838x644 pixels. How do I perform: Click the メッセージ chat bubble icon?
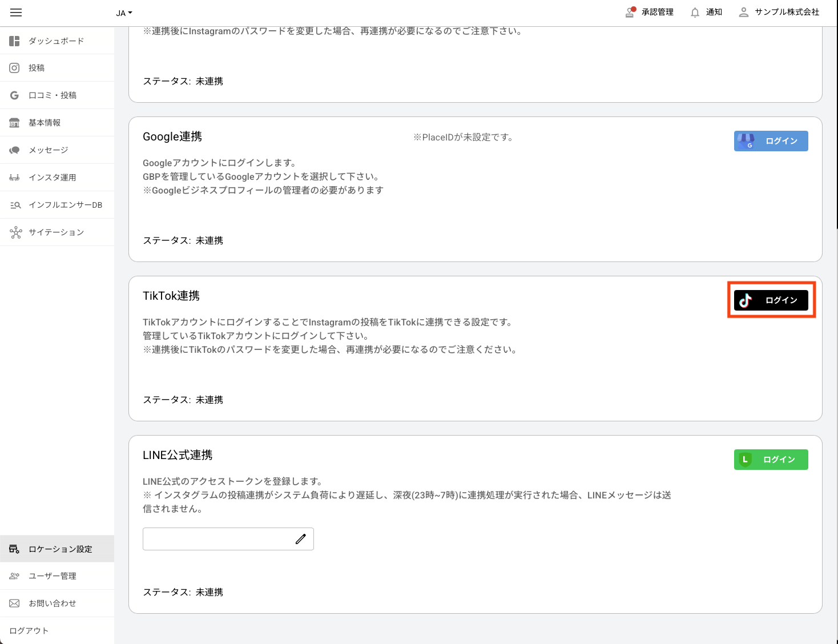15,150
